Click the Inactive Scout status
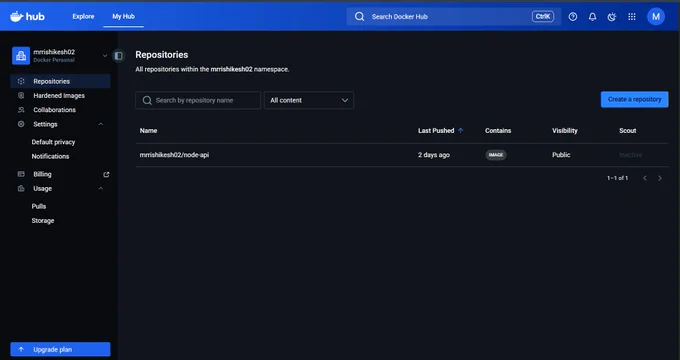Image resolution: width=680 pixels, height=360 pixels. point(631,155)
